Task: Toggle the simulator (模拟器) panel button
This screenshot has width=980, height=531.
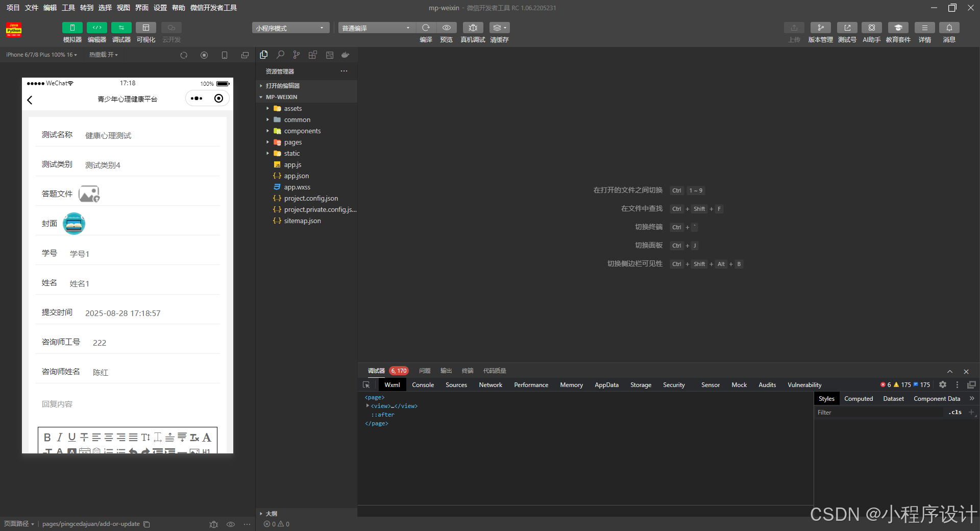Action: pyautogui.click(x=72, y=28)
